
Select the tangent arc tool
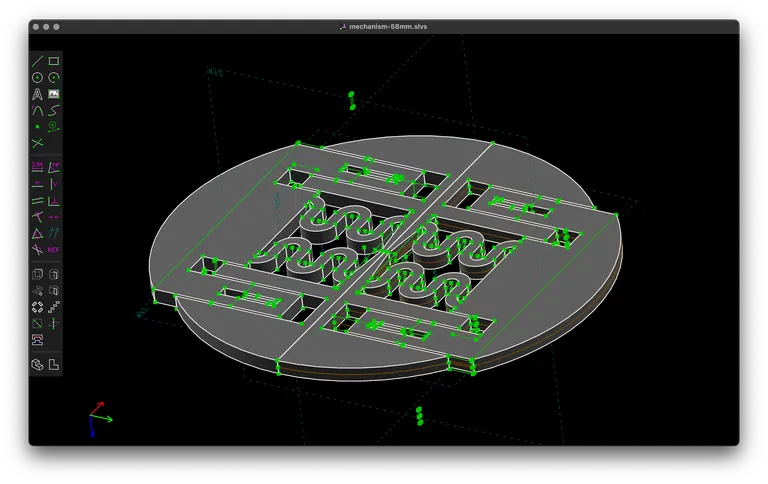(37, 110)
